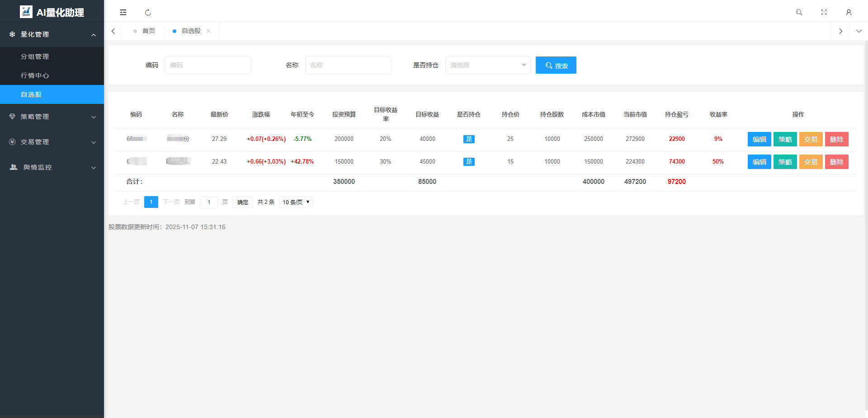Close the 自选股 tab
This screenshot has height=418, width=868.
[x=208, y=31]
